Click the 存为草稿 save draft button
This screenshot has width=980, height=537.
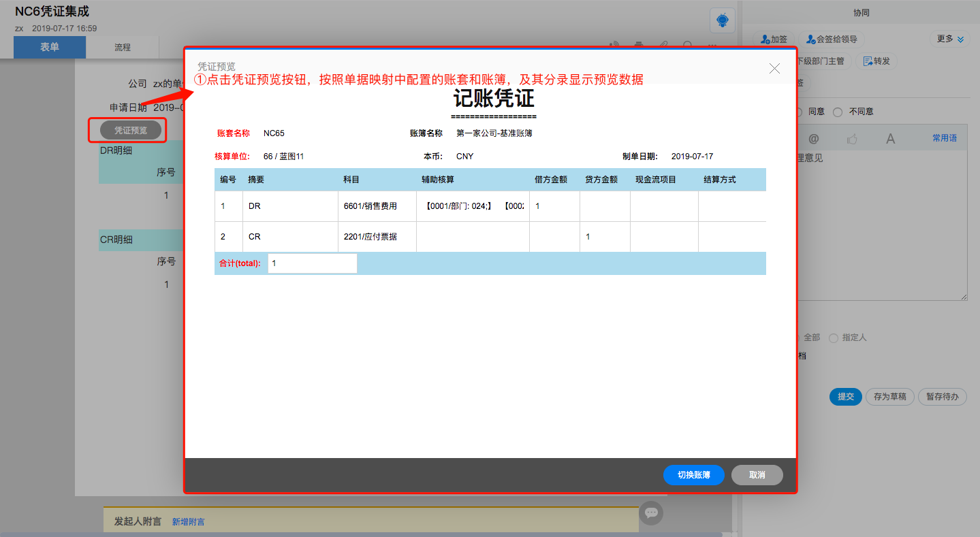[x=889, y=397]
